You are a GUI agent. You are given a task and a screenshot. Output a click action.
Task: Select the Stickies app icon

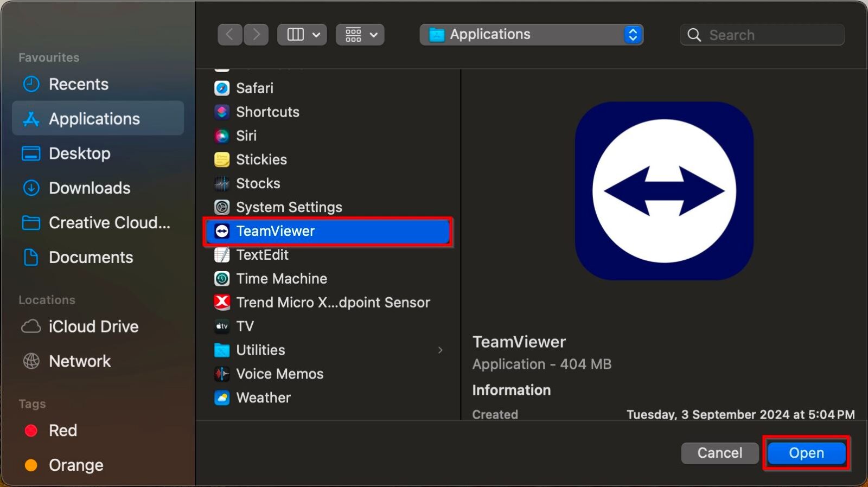tap(222, 159)
